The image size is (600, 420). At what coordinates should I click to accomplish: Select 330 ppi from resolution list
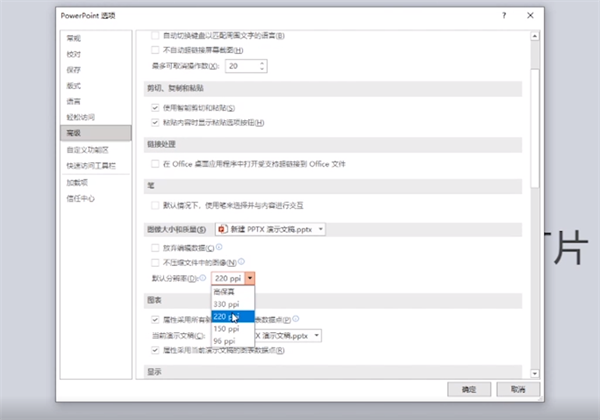point(233,304)
